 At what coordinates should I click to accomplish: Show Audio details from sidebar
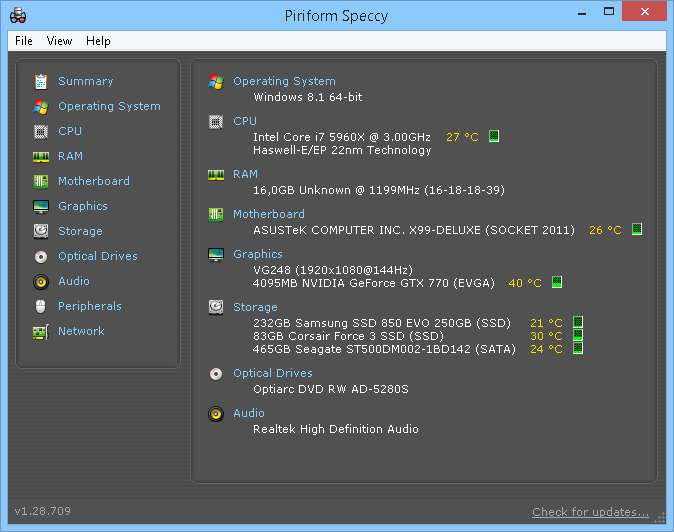pyautogui.click(x=74, y=281)
